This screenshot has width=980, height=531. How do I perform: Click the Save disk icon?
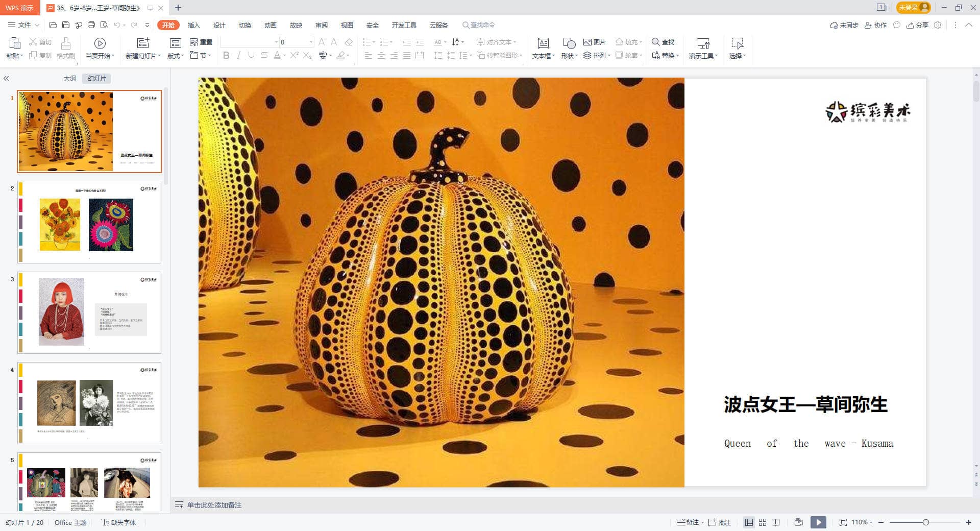point(66,25)
